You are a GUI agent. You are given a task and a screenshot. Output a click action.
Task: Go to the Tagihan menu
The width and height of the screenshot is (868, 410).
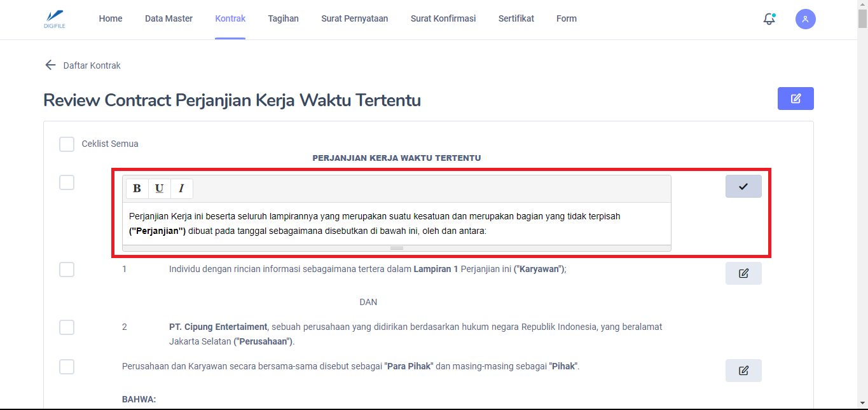point(283,18)
